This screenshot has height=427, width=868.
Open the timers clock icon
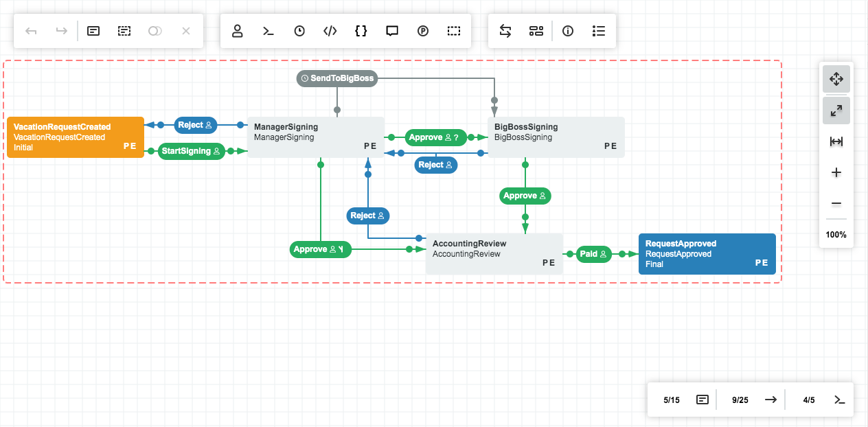click(299, 31)
